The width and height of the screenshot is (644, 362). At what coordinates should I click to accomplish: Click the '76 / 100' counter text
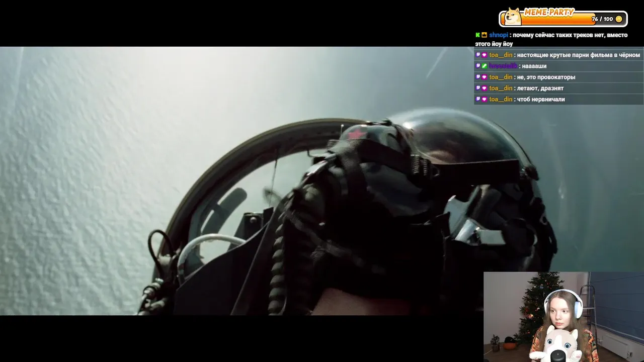(602, 19)
